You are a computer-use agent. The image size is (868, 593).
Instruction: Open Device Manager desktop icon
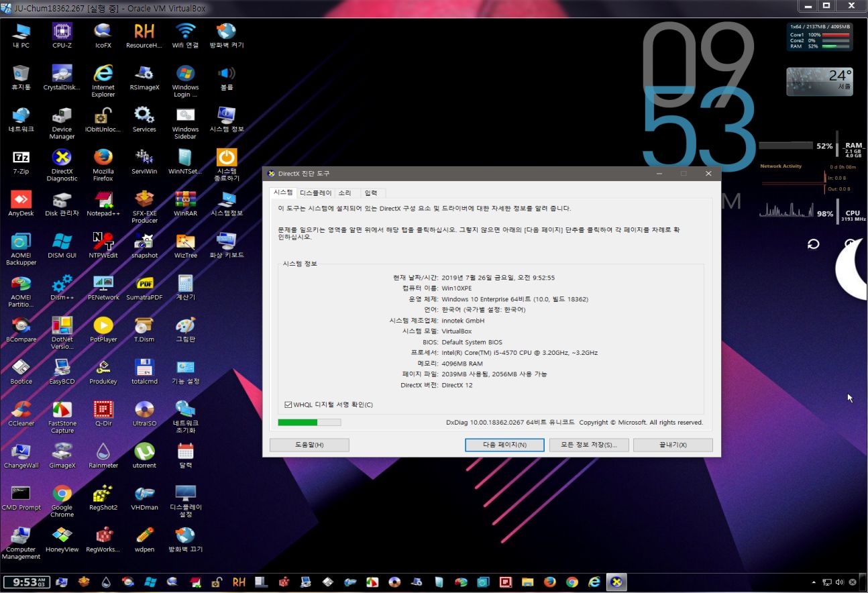coord(62,123)
